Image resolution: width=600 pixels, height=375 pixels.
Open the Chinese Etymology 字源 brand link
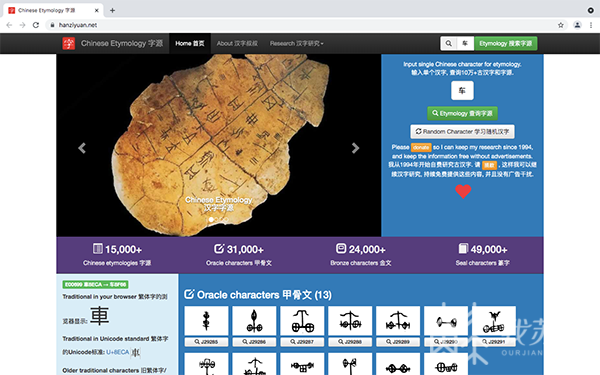click(122, 43)
